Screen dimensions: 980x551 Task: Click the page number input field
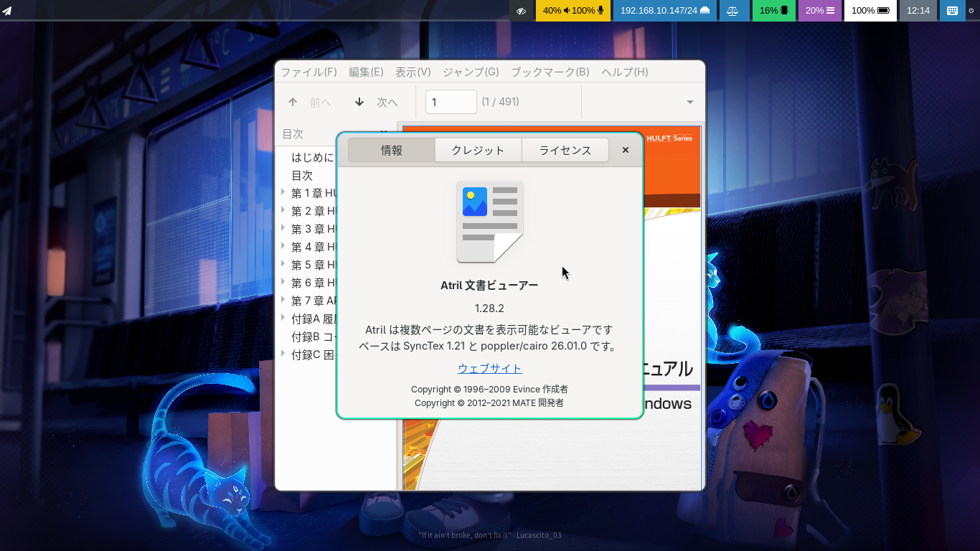click(x=451, y=102)
